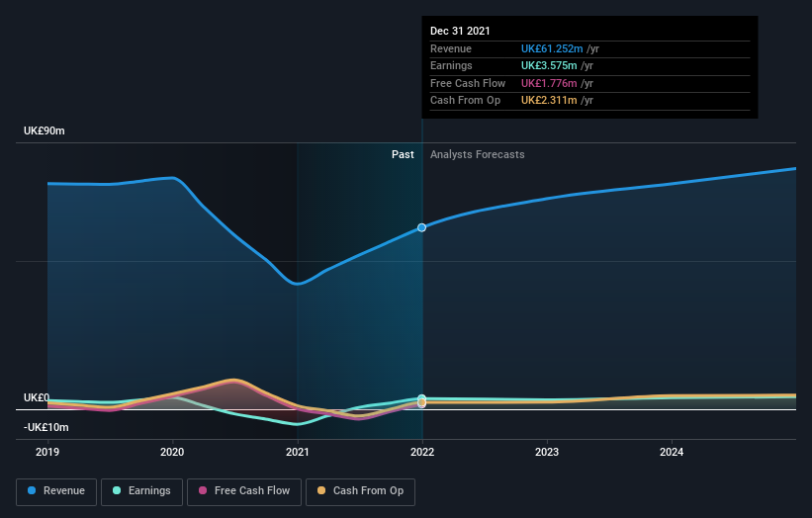The height and width of the screenshot is (518, 812).
Task: Click the UK£1.776m free cash flow value
Action: 549,83
